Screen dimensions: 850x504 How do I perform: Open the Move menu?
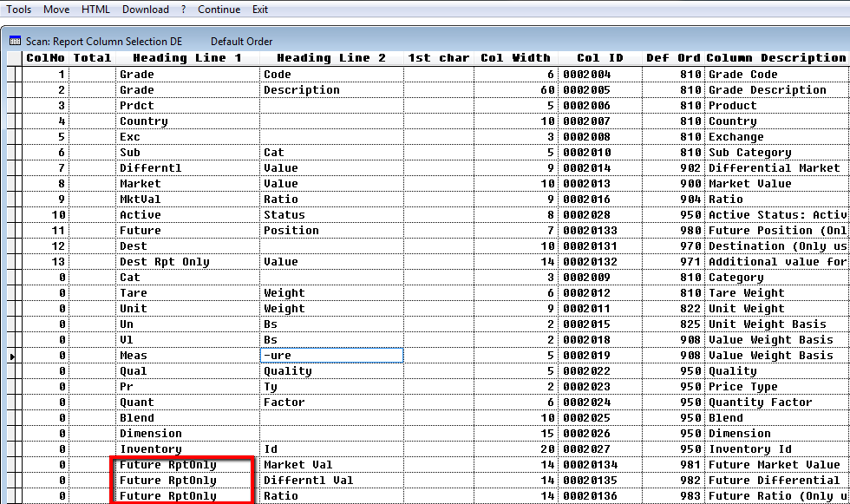point(56,10)
